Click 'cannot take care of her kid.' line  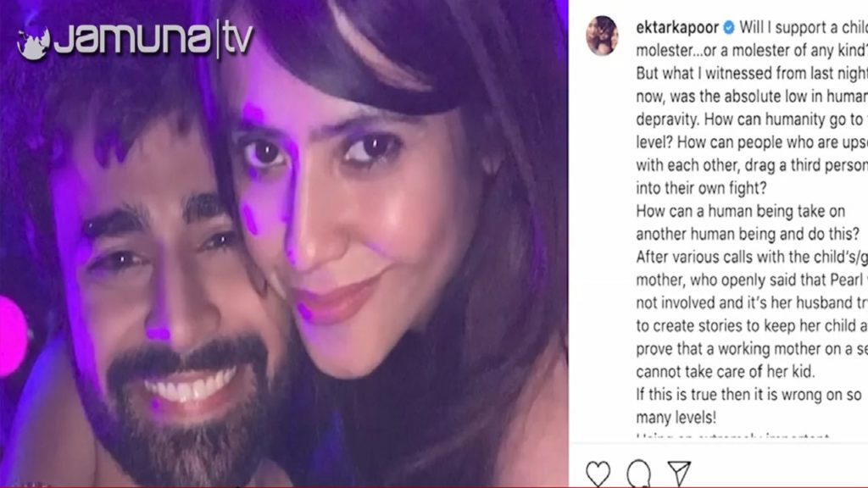pos(726,371)
